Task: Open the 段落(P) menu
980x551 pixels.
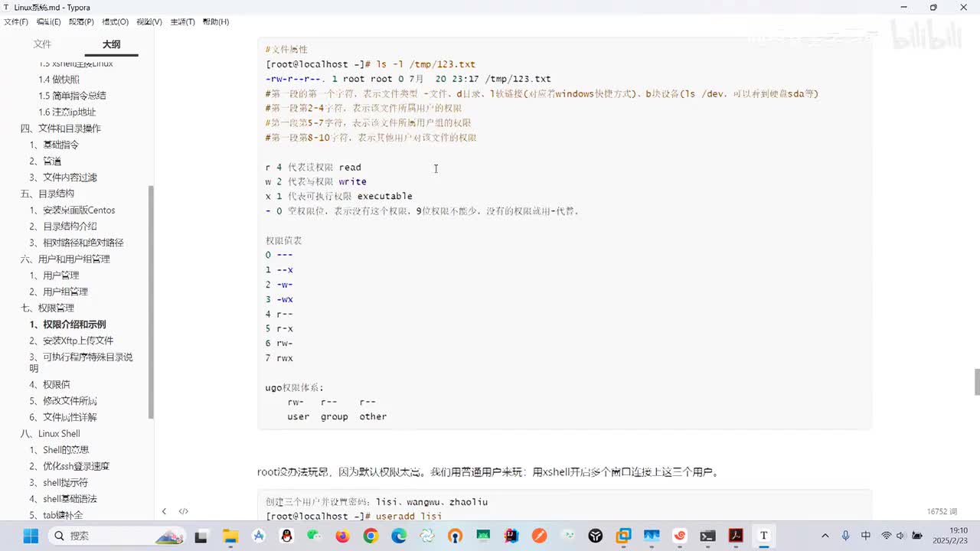Action: pyautogui.click(x=81, y=21)
